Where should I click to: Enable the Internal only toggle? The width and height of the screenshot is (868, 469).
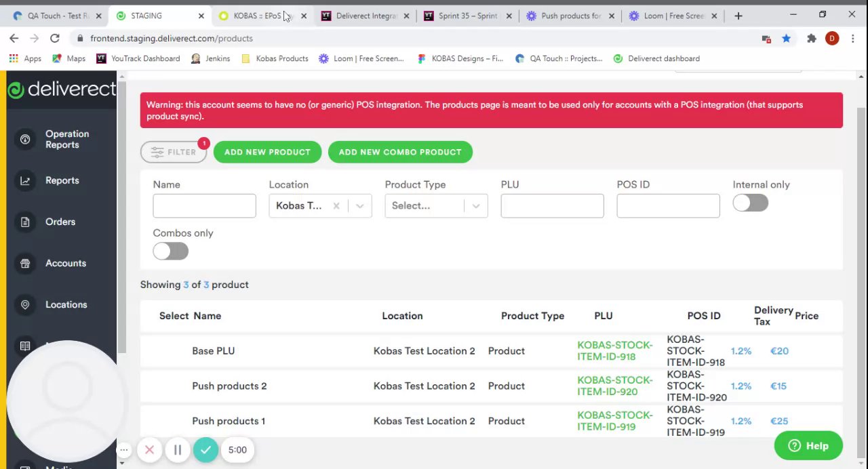pos(750,203)
